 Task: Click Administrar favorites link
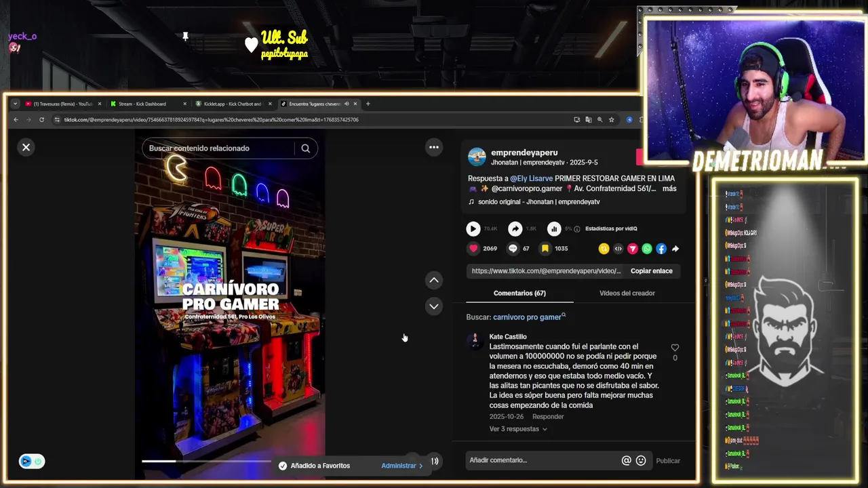point(401,466)
